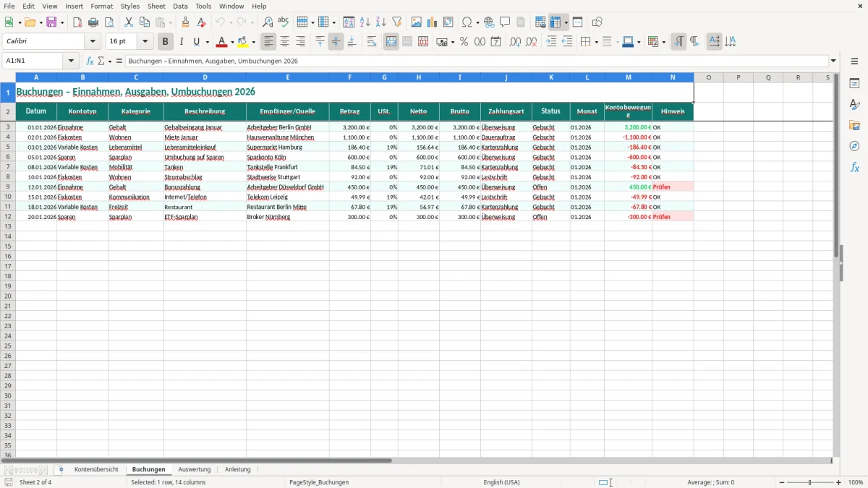Viewport: 868px width, 488px height.
Task: Open the Sidebar Properties panel
Action: click(x=854, y=83)
